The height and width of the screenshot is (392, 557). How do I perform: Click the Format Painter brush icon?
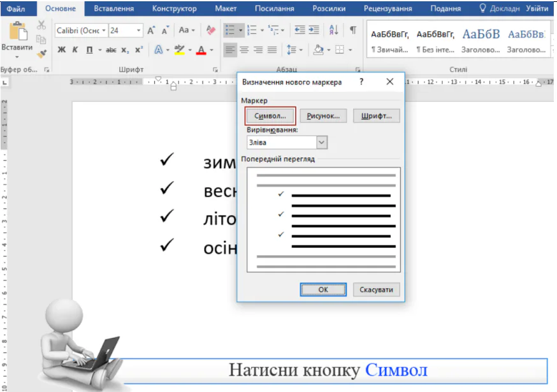tap(41, 54)
